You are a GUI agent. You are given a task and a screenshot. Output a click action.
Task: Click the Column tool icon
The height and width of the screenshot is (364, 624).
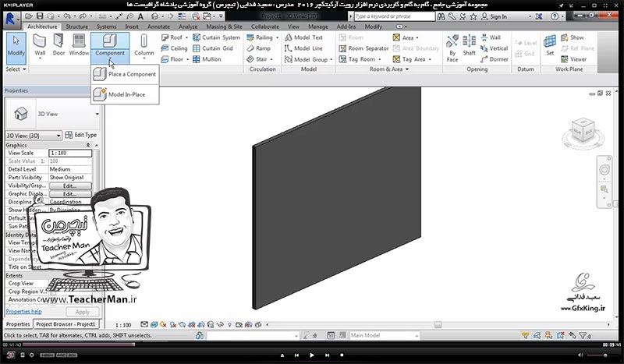pyautogui.click(x=144, y=41)
